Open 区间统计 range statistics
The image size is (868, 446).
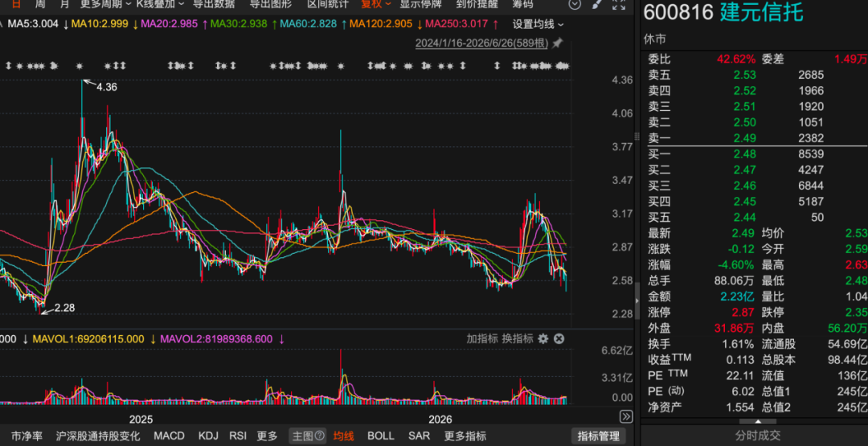[x=328, y=5]
